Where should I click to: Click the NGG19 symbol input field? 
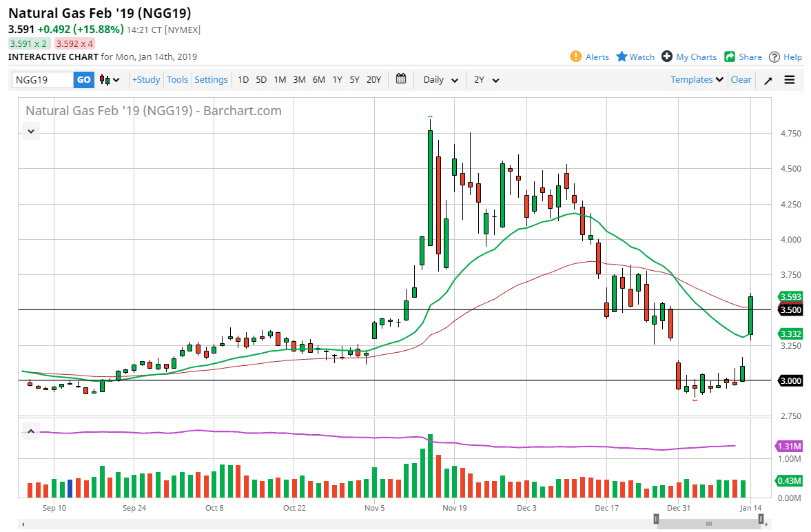coord(43,80)
